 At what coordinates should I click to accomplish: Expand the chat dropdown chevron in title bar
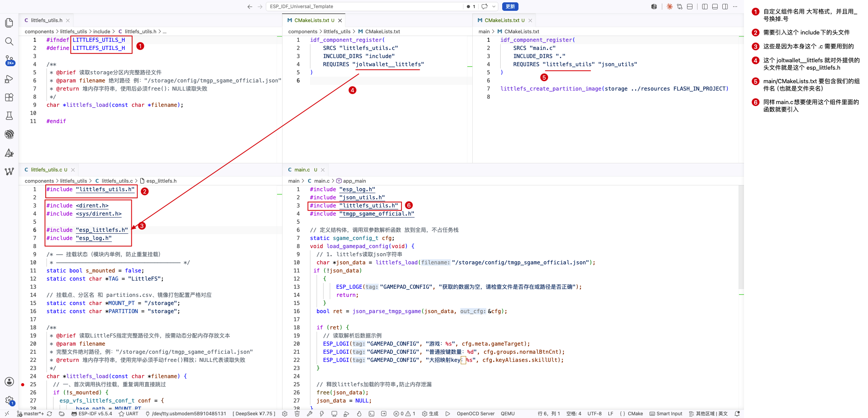(x=494, y=7)
